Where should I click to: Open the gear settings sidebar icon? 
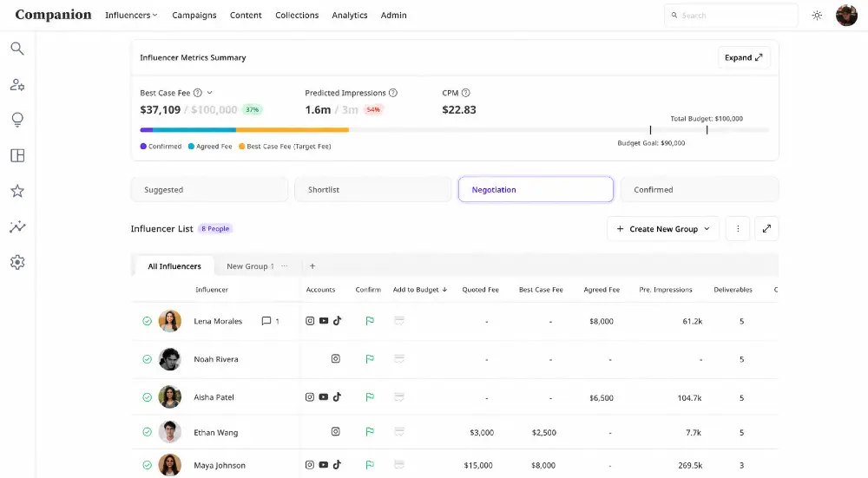point(17,262)
